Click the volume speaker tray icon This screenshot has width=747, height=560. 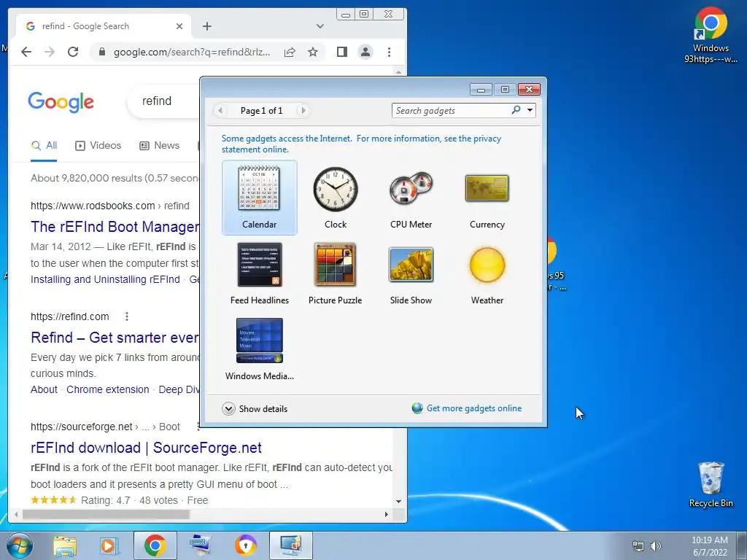(x=656, y=546)
